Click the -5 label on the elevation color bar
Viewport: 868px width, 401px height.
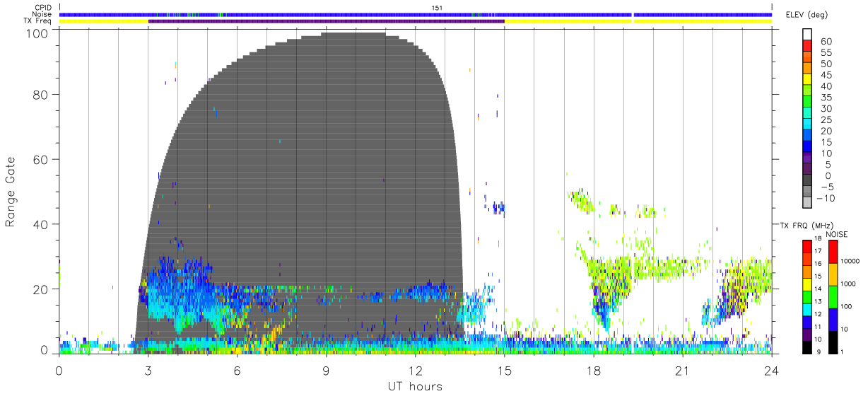tap(827, 187)
